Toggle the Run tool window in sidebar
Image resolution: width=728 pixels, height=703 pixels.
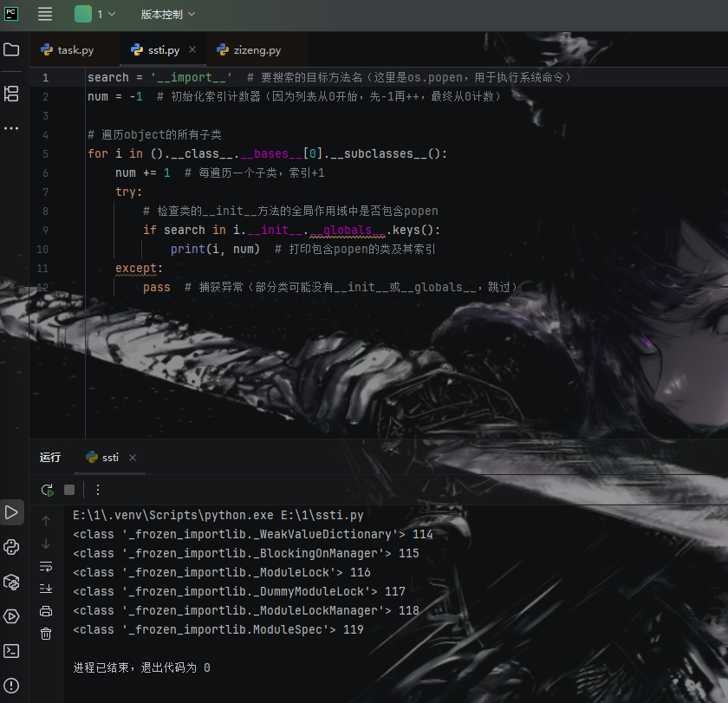[x=11, y=512]
